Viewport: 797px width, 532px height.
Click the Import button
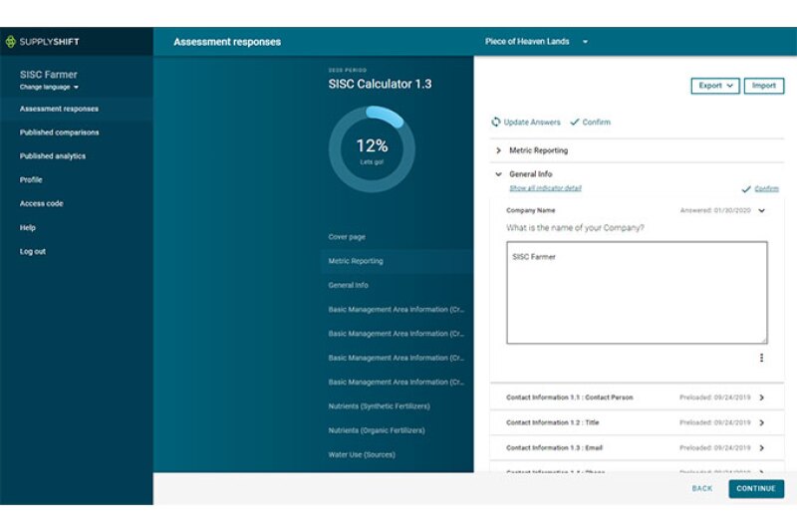764,86
